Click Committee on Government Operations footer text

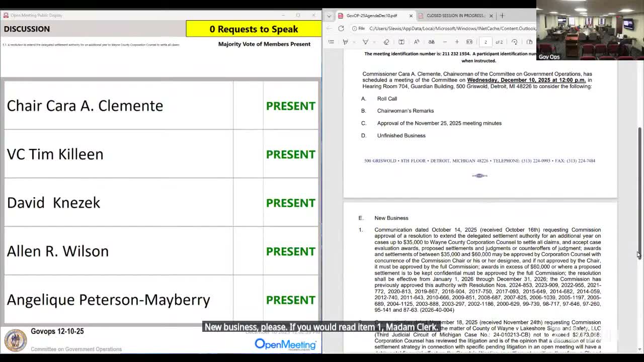click(x=76, y=349)
